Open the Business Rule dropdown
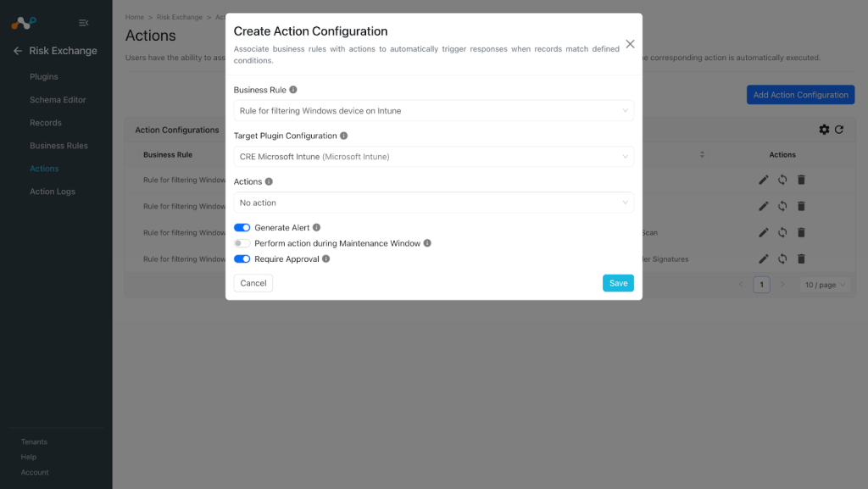This screenshot has height=489, width=868. 433,111
